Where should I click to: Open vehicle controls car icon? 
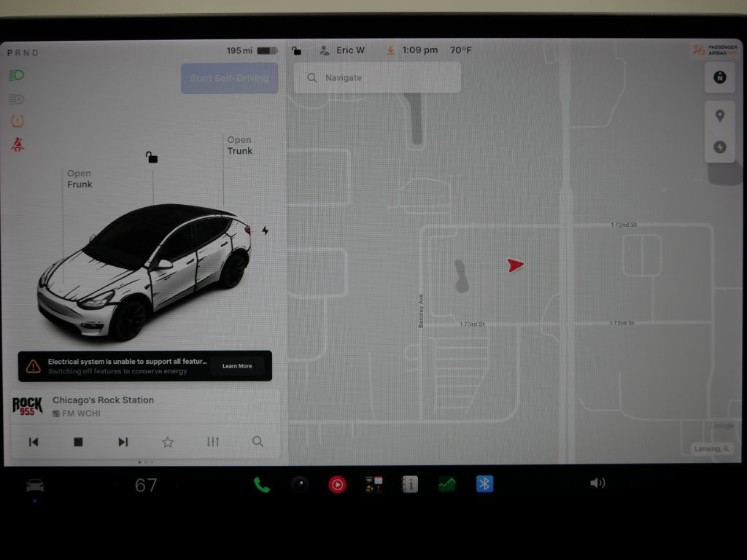tap(35, 485)
